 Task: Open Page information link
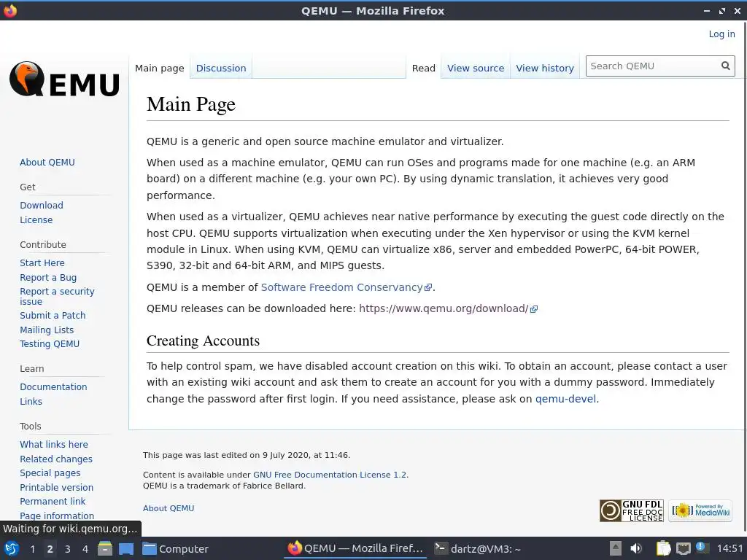pyautogui.click(x=57, y=516)
